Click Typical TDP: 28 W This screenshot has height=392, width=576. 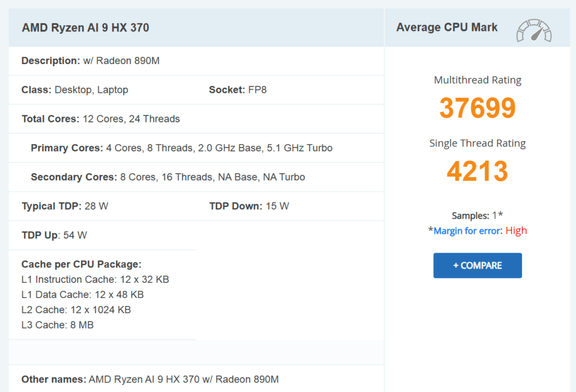coord(65,206)
